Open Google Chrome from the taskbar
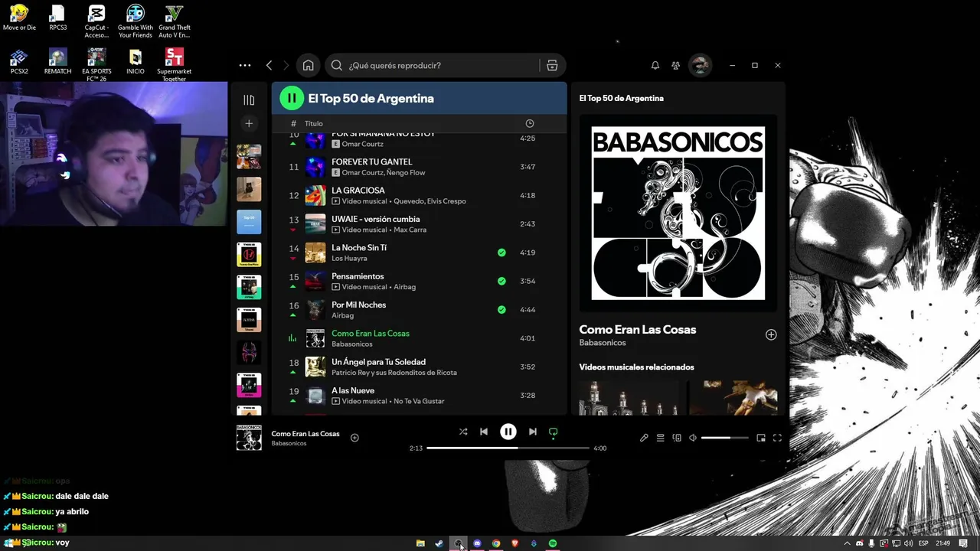The height and width of the screenshot is (551, 980). coord(496,543)
